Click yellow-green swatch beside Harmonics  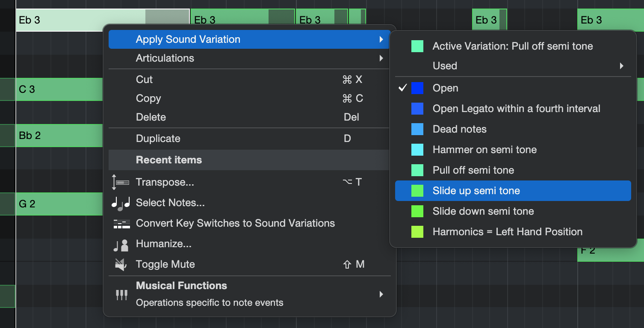[x=417, y=232]
